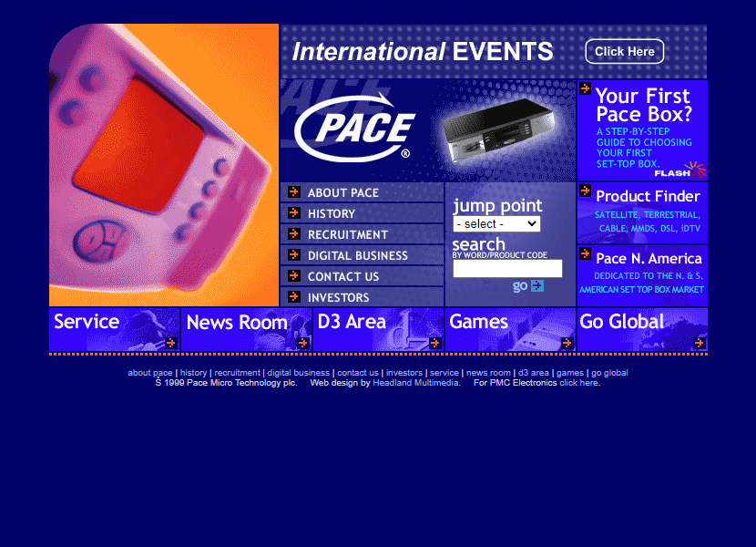Click the arrow icon on Product Finder panel
This screenshot has width=756, height=547.
[x=586, y=191]
